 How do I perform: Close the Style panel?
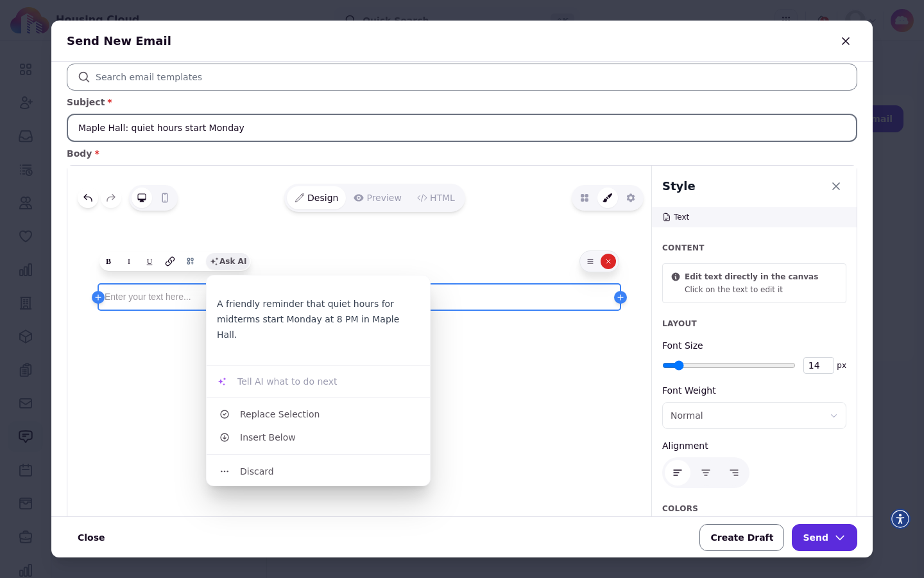click(x=836, y=186)
